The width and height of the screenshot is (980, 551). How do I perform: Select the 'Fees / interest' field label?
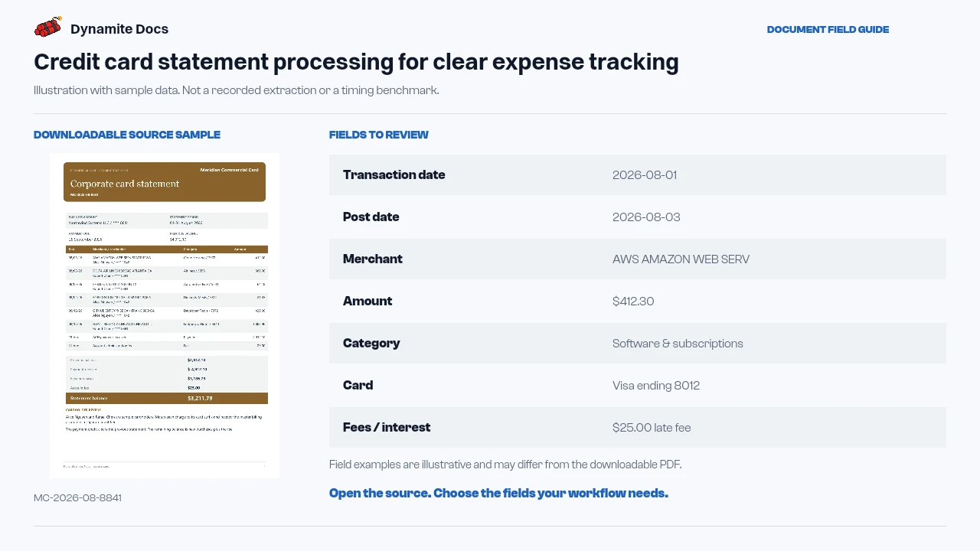point(387,427)
